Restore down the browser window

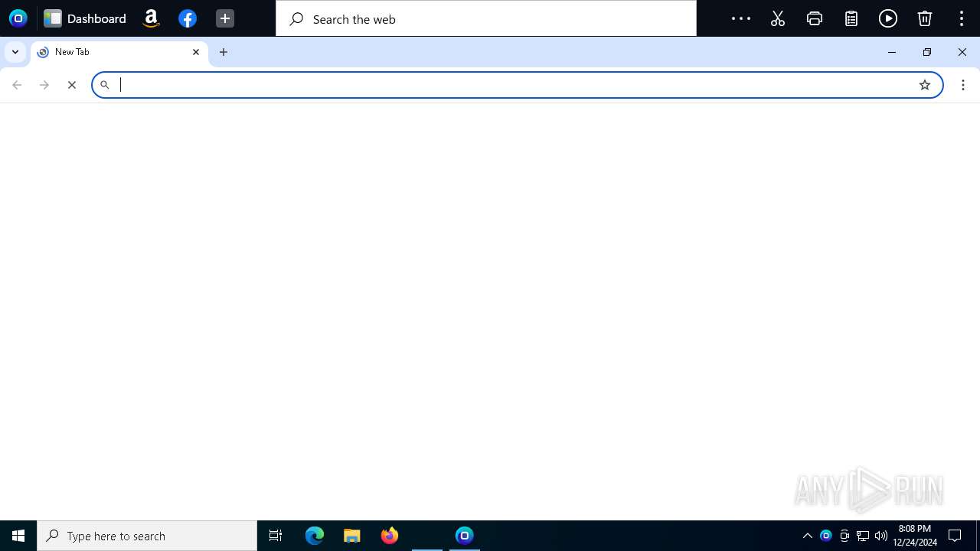coord(927,52)
